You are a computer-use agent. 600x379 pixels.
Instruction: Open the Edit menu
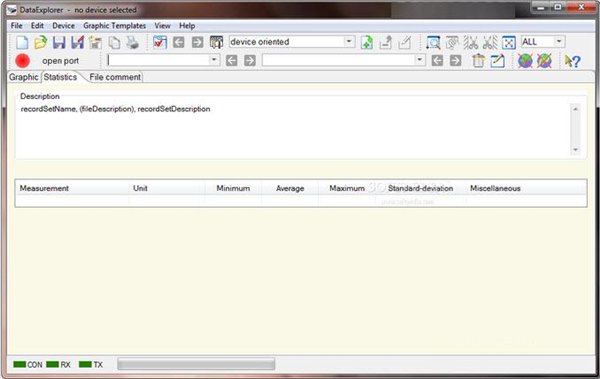pos(37,26)
